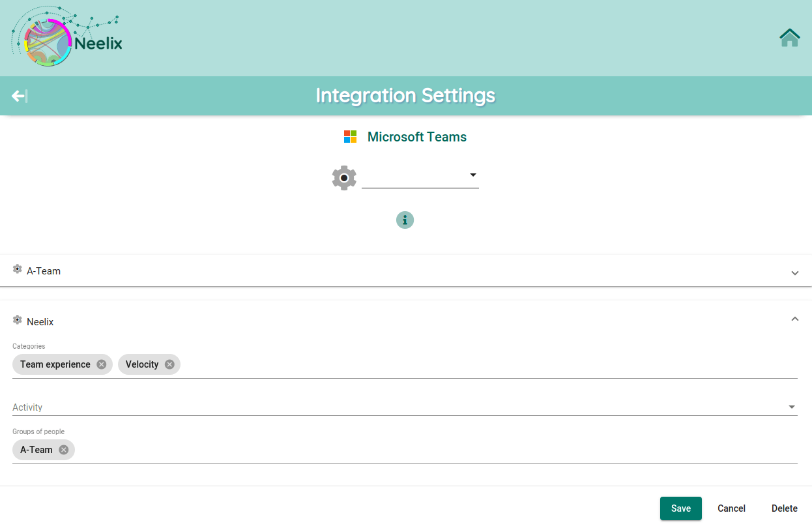Click the Microsoft Teams heading text
The image size is (812, 528).
[x=417, y=137]
